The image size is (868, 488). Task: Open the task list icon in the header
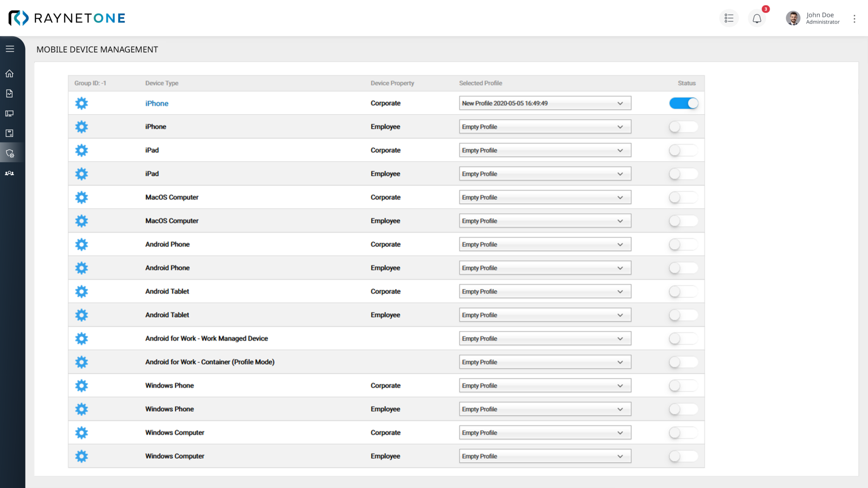point(729,18)
